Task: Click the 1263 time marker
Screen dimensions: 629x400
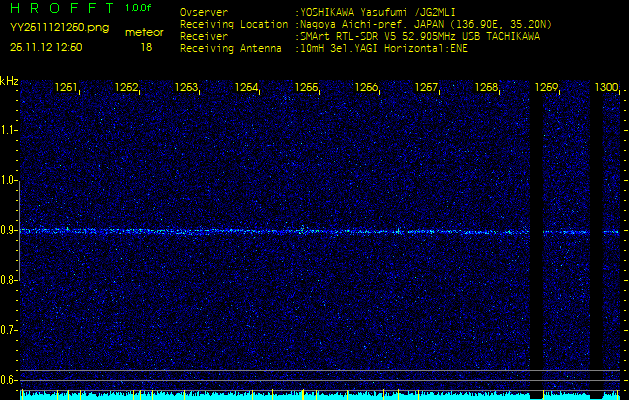Action: coord(187,88)
